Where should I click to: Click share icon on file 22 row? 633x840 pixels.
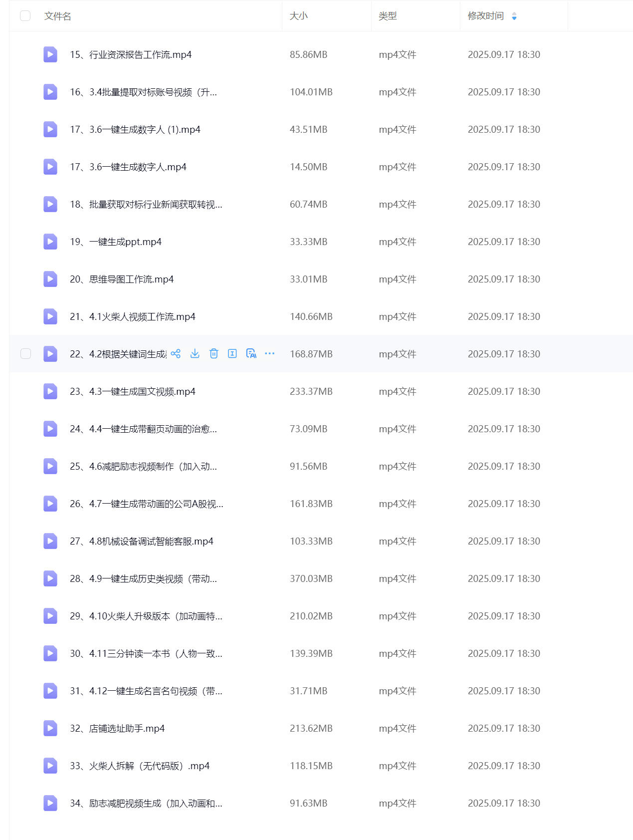(176, 354)
